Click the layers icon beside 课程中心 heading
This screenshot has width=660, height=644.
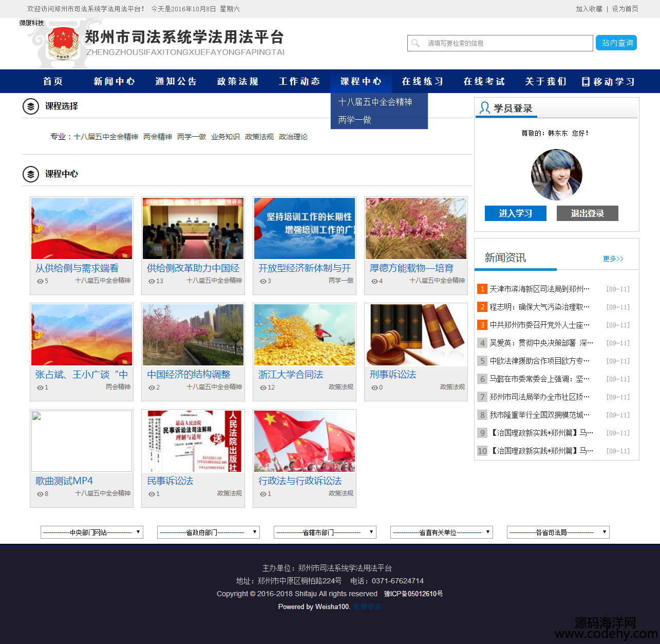(31, 174)
